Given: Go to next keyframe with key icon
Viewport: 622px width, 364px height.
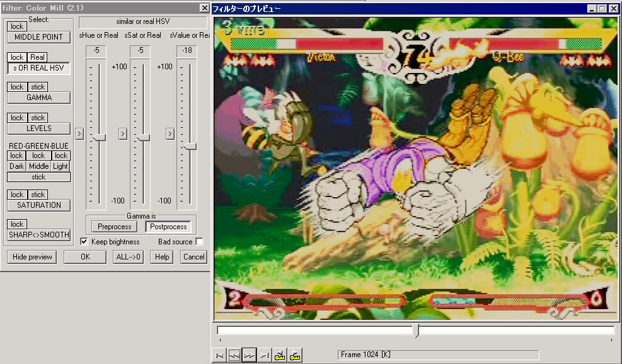Looking at the screenshot, I should tap(295, 355).
